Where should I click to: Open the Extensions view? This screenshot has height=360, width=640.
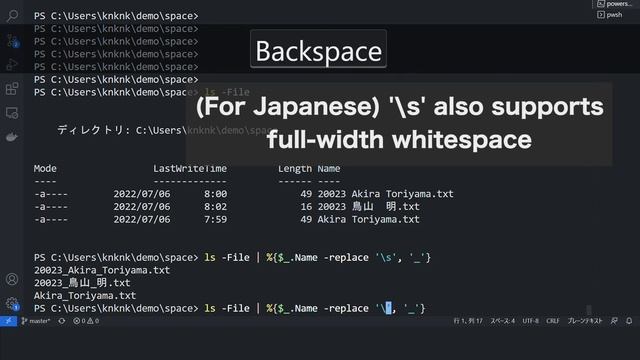[x=12, y=89]
